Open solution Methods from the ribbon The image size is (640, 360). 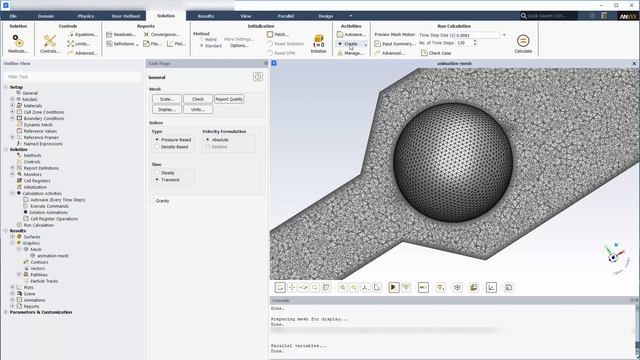coord(18,44)
